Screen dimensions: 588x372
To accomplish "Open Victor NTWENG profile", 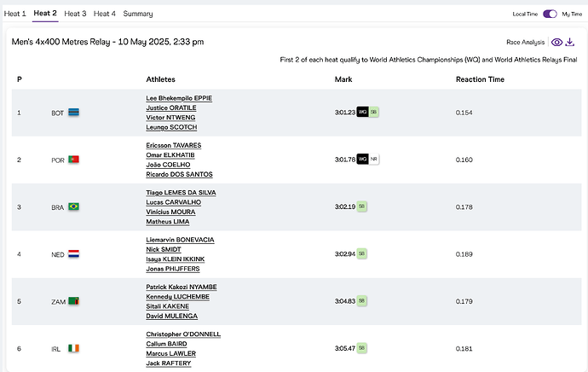I will point(170,118).
